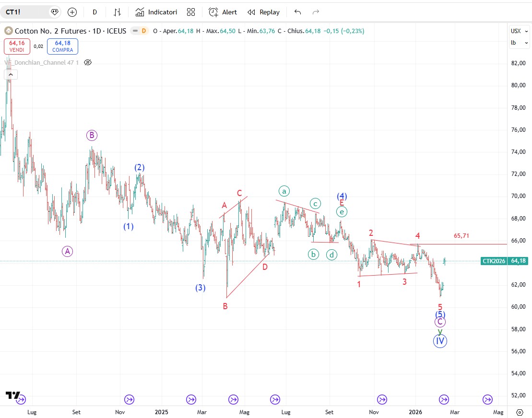Screen dimensions: 532x418
Task: Click the redo arrow
Action: 316,12
